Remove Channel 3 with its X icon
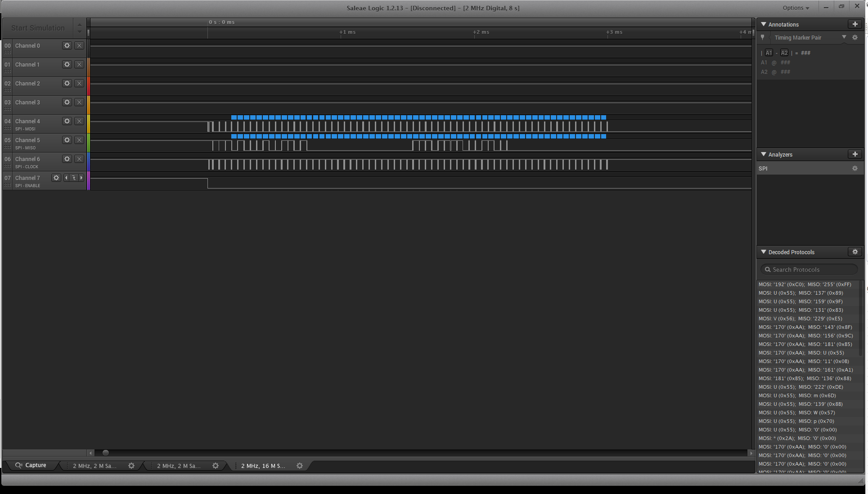 click(79, 102)
